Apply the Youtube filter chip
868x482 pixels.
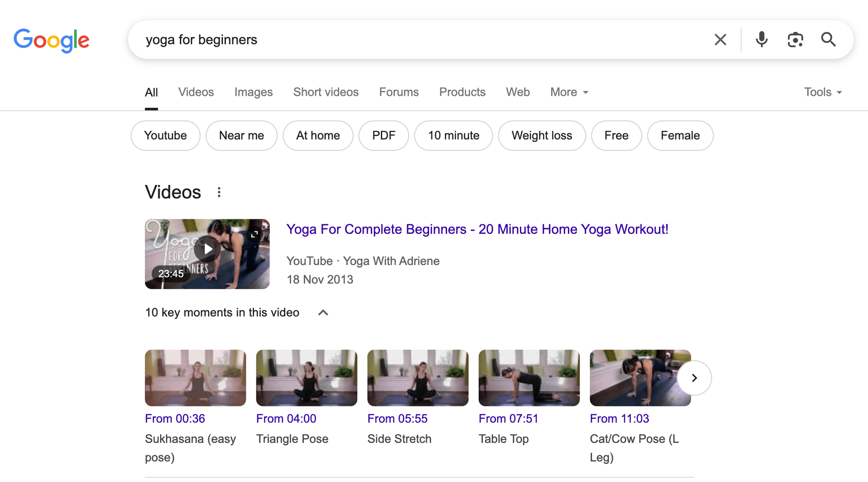(x=165, y=136)
